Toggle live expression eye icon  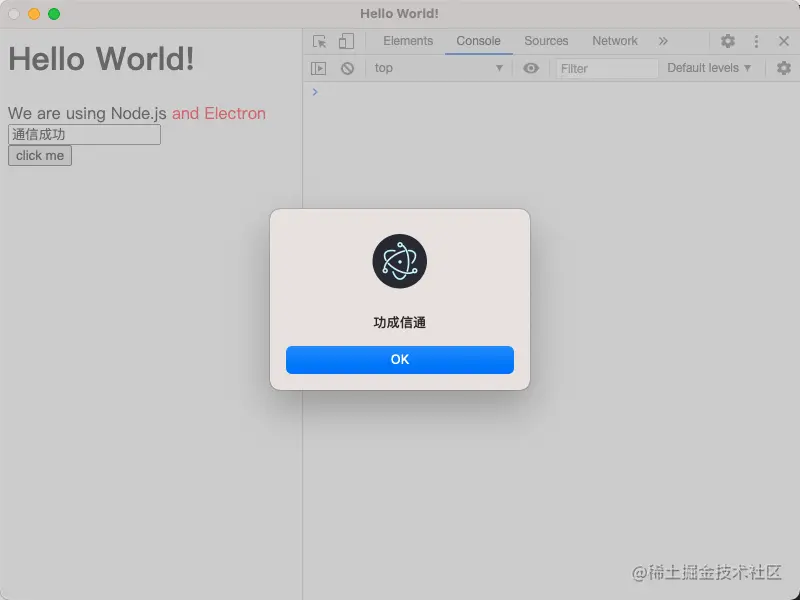tap(531, 68)
